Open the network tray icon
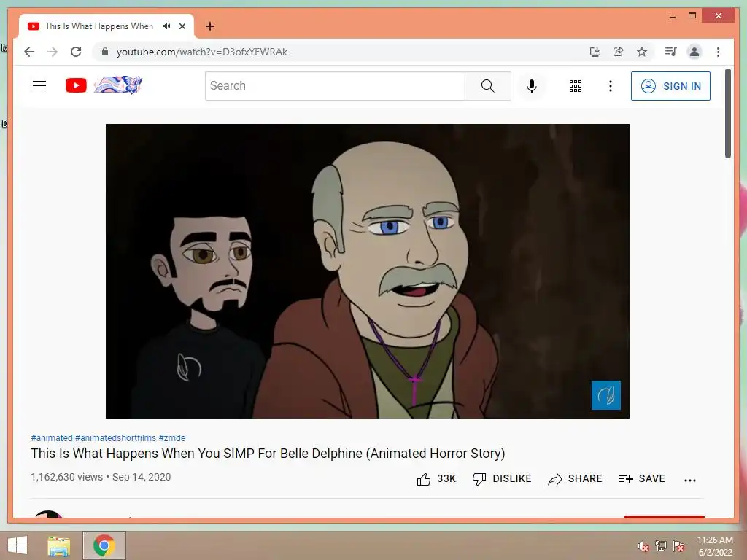Screen dimensions: 747x560 tap(661, 546)
